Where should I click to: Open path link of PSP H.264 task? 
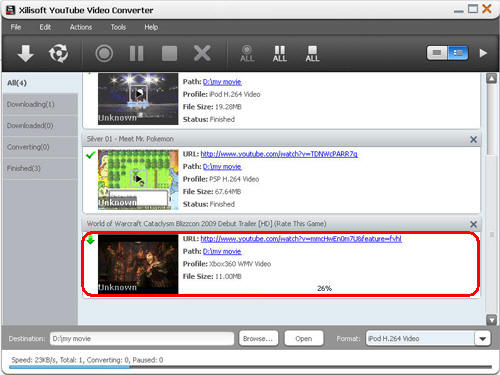pos(222,166)
